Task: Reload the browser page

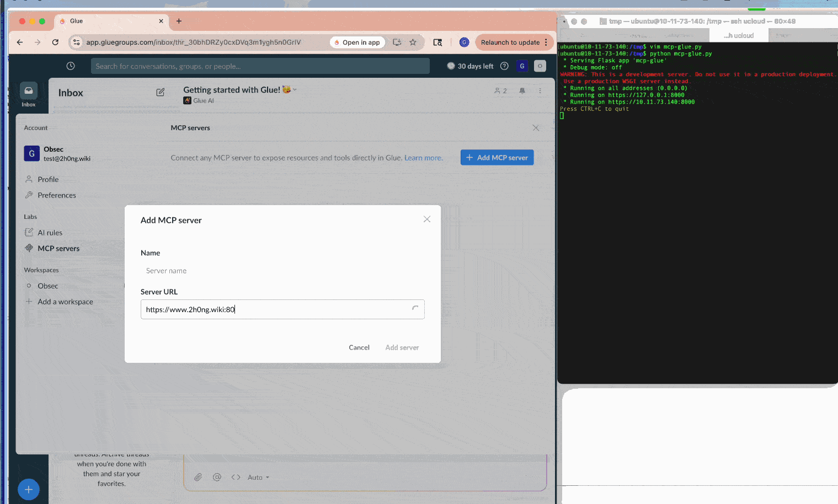Action: coord(55,42)
